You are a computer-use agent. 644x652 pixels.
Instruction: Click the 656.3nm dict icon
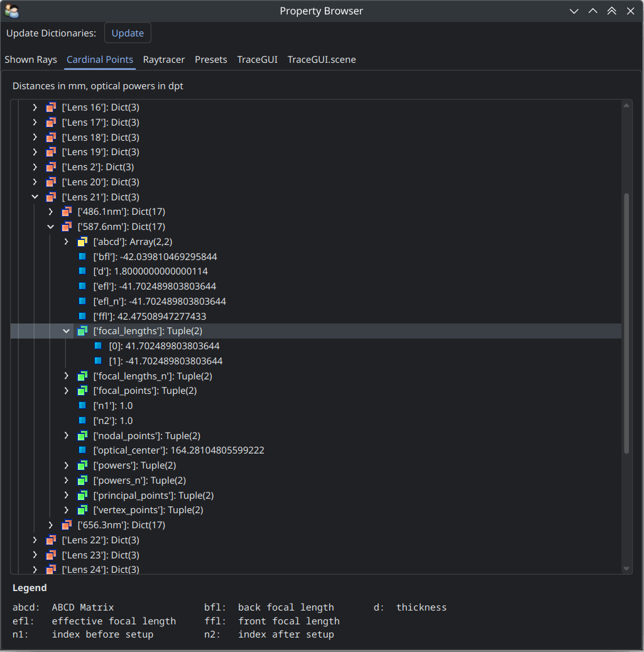(x=67, y=524)
